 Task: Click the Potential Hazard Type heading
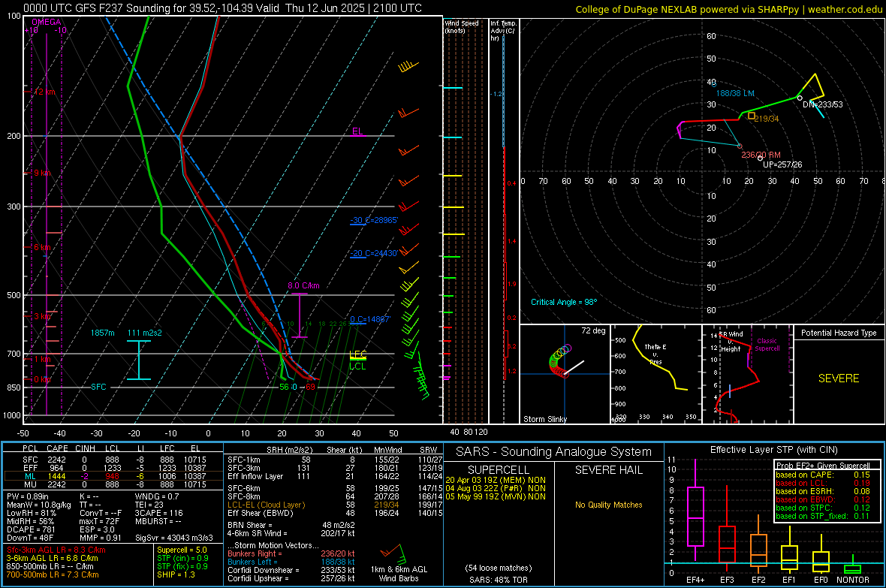(x=839, y=333)
